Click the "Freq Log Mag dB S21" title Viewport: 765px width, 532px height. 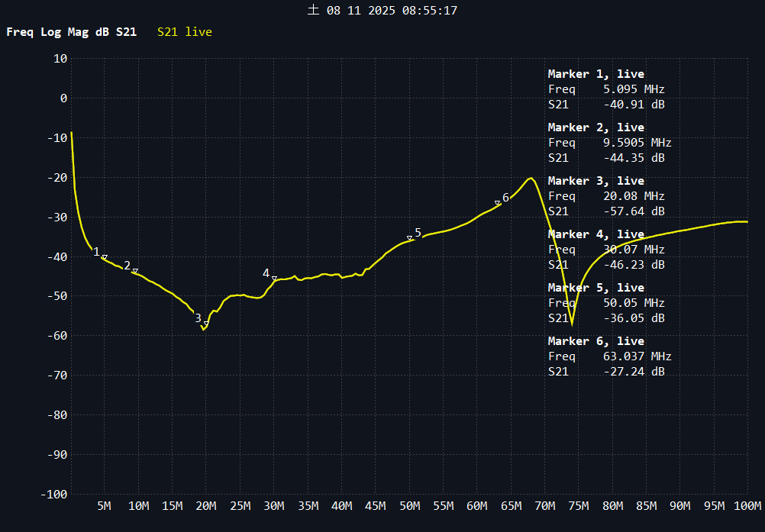coord(72,32)
